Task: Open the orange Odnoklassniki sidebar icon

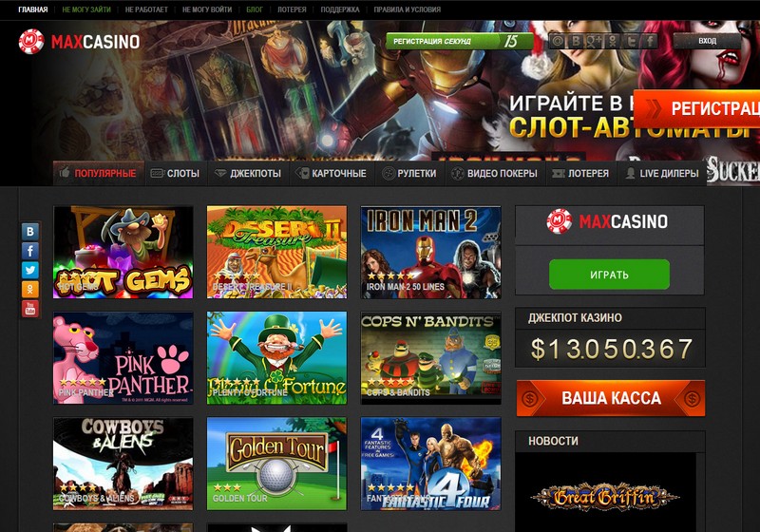Action: (x=30, y=290)
